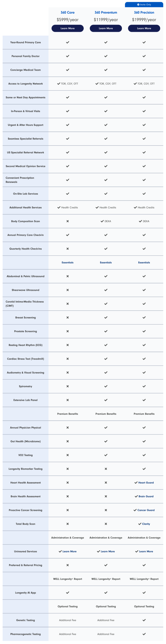166x644 pixels.
Task: Click Learn More under 360 Precision
Action: [x=144, y=28]
